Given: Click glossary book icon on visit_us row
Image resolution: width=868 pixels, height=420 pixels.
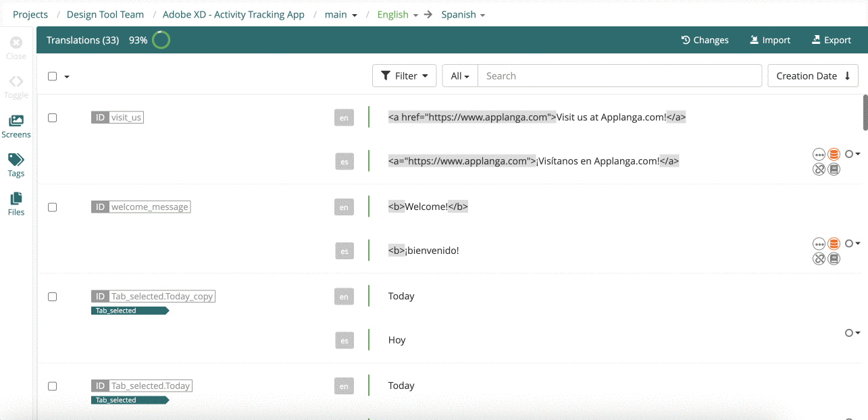Looking at the screenshot, I should 834,169.
